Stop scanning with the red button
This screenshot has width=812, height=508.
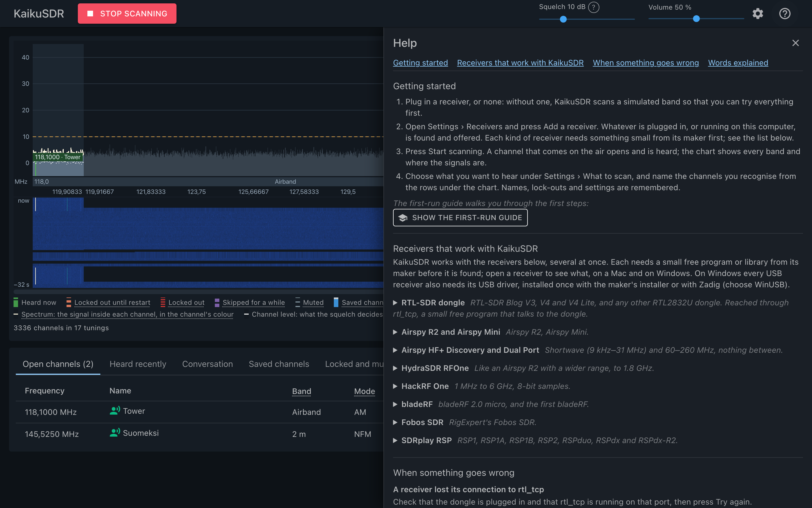(x=127, y=14)
